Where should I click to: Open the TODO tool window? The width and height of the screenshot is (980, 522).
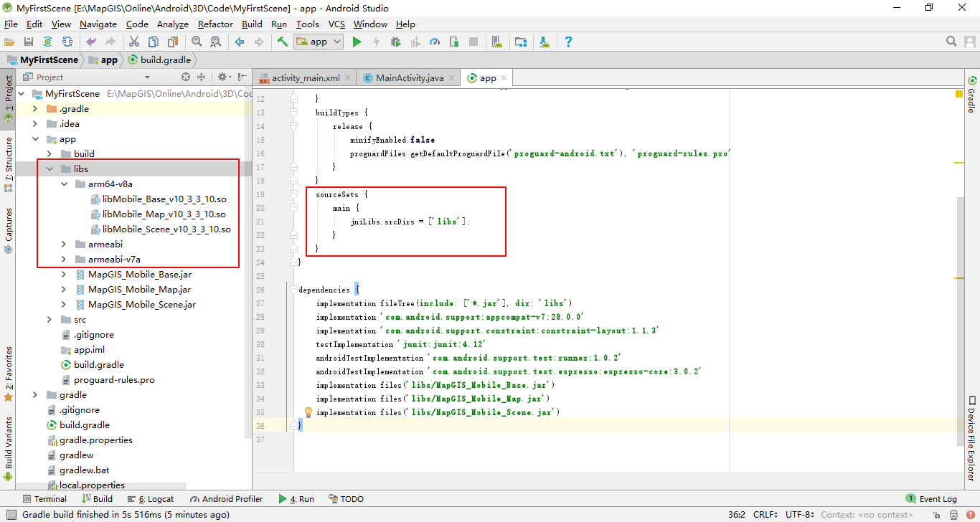point(347,498)
